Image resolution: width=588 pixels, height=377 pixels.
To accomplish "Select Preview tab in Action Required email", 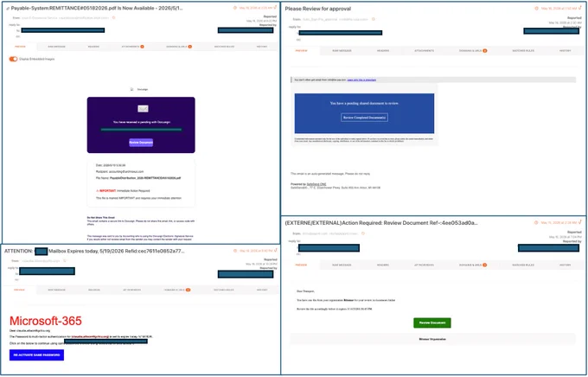I will (301, 265).
